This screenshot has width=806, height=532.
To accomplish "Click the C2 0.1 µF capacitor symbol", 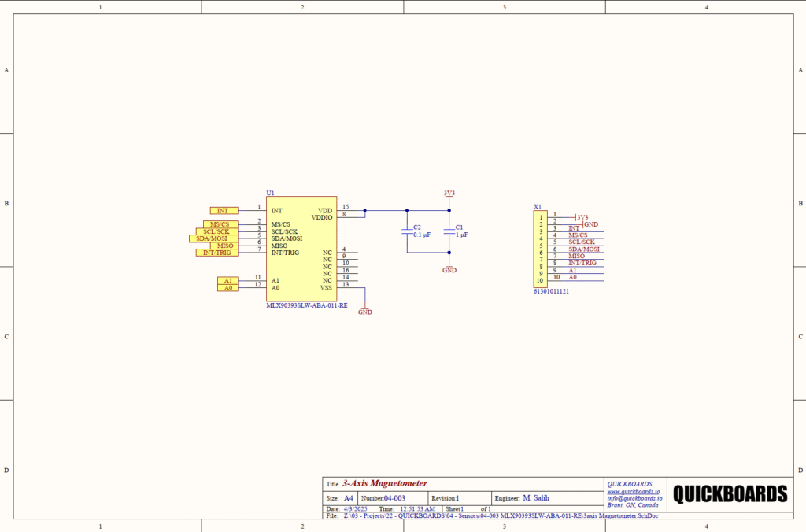I will tap(407, 231).
